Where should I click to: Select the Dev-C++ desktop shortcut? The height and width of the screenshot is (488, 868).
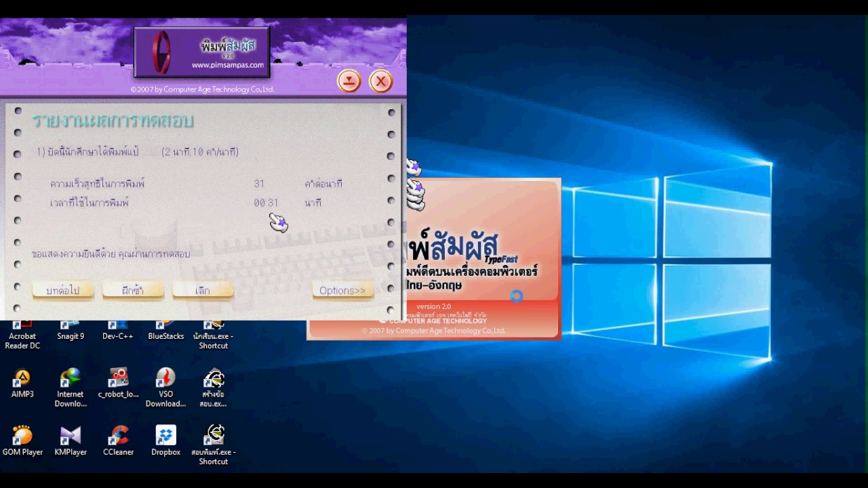pos(118,331)
